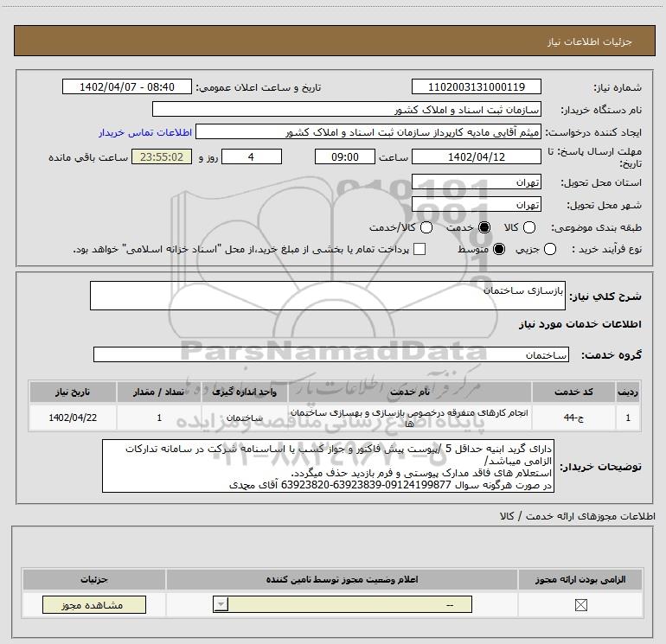
Task: Click the service group field ساختمان
Action: click(331, 354)
